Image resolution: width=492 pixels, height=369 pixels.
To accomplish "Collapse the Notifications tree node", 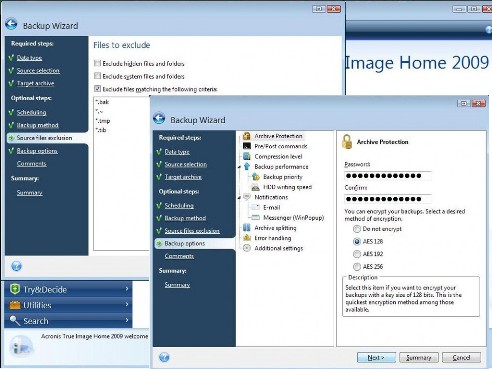I will [x=239, y=198].
